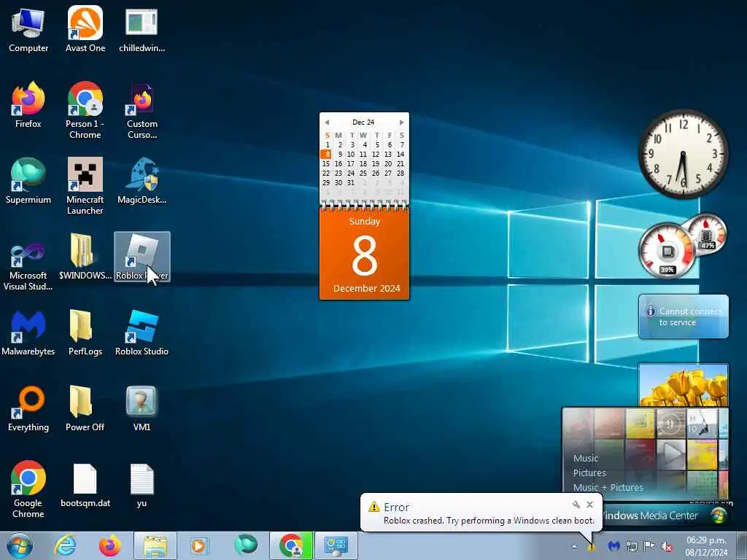Open the Firefox desktop shortcut

(x=28, y=105)
